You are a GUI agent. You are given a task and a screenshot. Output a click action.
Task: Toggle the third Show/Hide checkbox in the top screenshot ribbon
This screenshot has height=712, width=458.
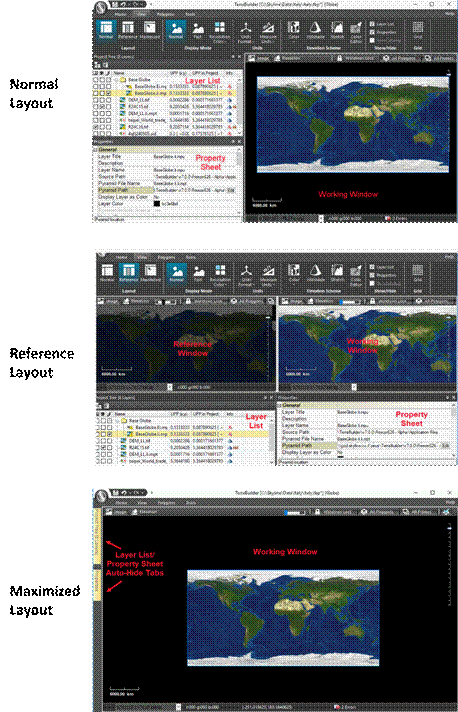click(x=372, y=40)
